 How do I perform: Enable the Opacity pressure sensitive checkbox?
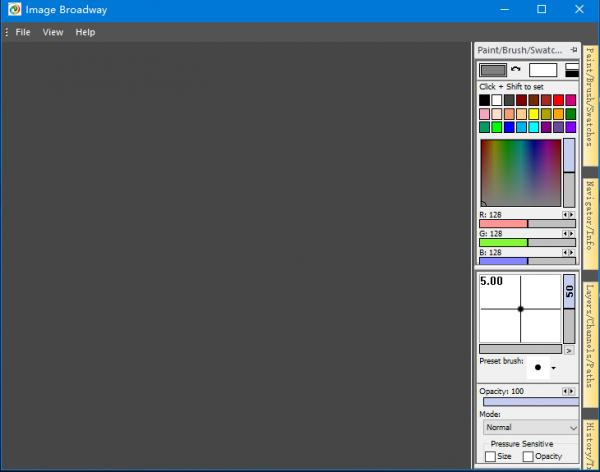528,456
